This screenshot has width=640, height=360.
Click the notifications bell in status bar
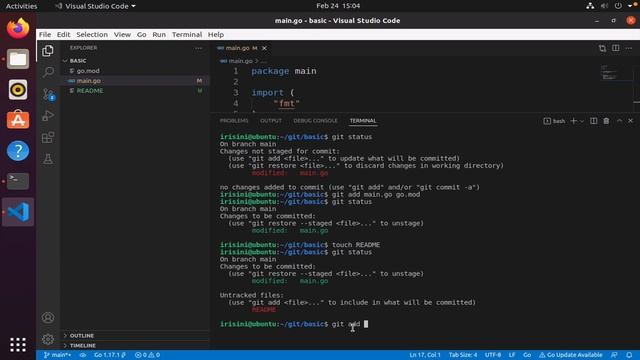tap(629, 355)
